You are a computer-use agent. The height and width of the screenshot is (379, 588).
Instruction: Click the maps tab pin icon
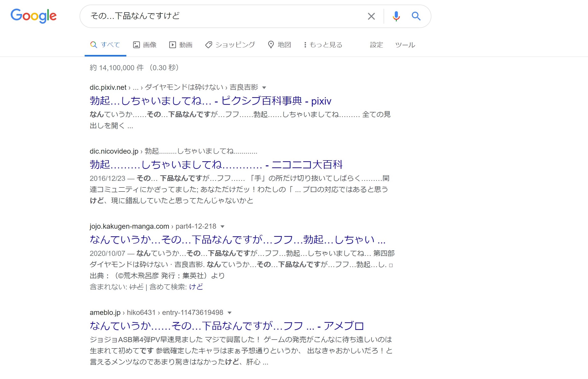coord(271,45)
